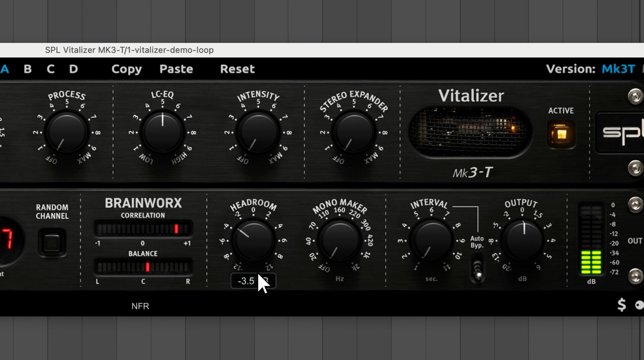
Task: Click the Mk3-T model label
Action: click(472, 173)
